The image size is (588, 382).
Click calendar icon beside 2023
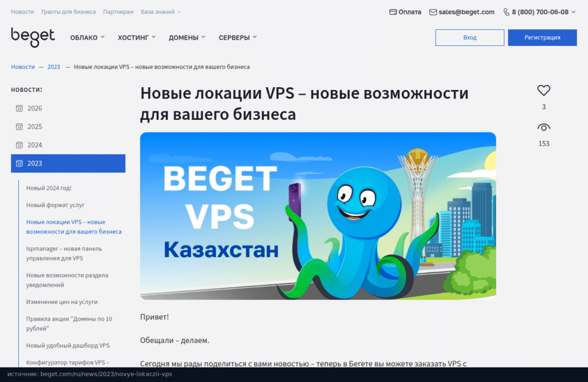[19, 163]
